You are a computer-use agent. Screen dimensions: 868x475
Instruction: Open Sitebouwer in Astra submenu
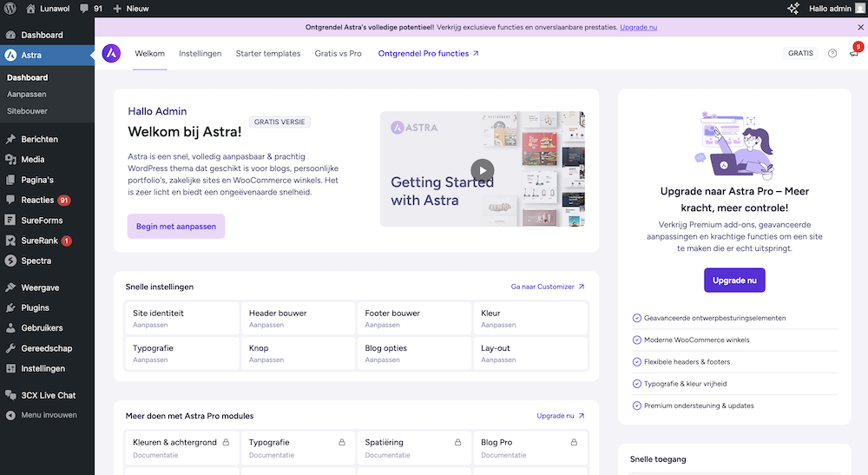[x=27, y=111]
